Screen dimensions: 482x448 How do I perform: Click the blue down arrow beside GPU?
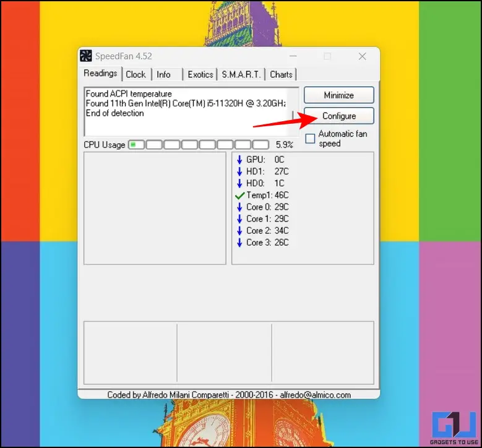[239, 160]
